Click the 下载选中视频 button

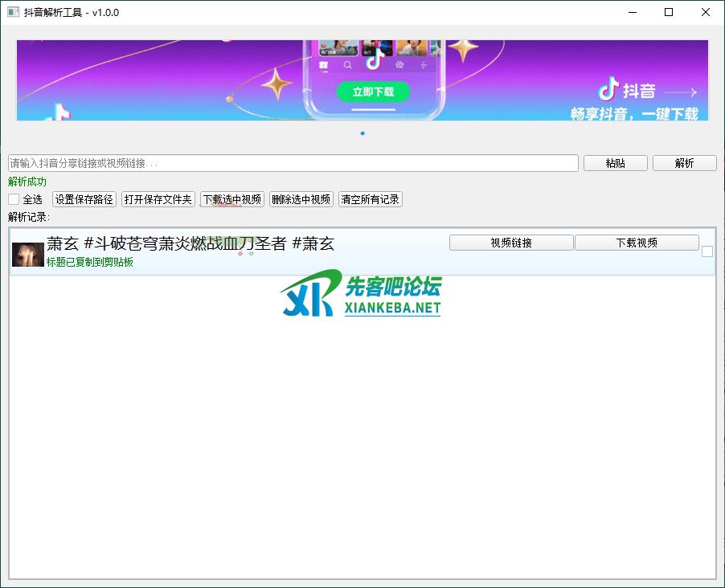[x=232, y=199]
